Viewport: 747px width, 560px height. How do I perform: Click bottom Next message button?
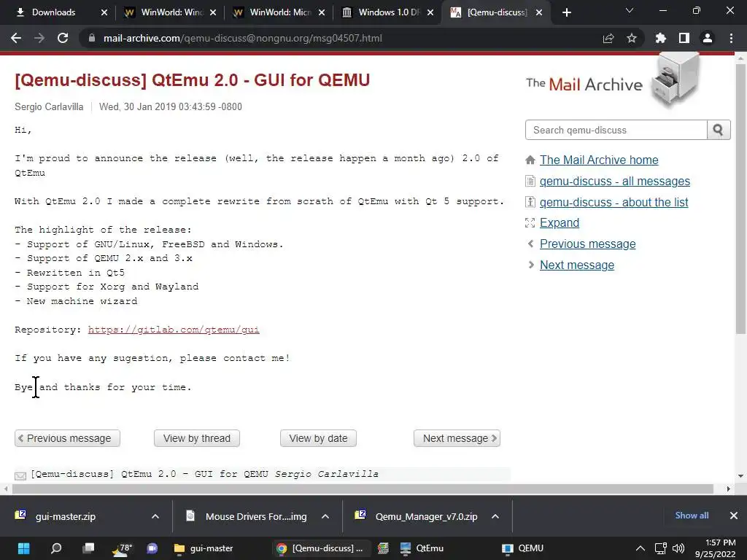point(457,438)
